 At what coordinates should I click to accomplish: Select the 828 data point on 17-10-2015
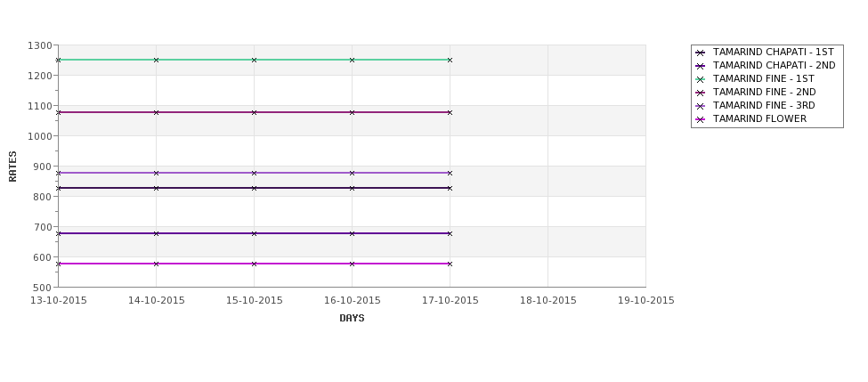pos(450,188)
